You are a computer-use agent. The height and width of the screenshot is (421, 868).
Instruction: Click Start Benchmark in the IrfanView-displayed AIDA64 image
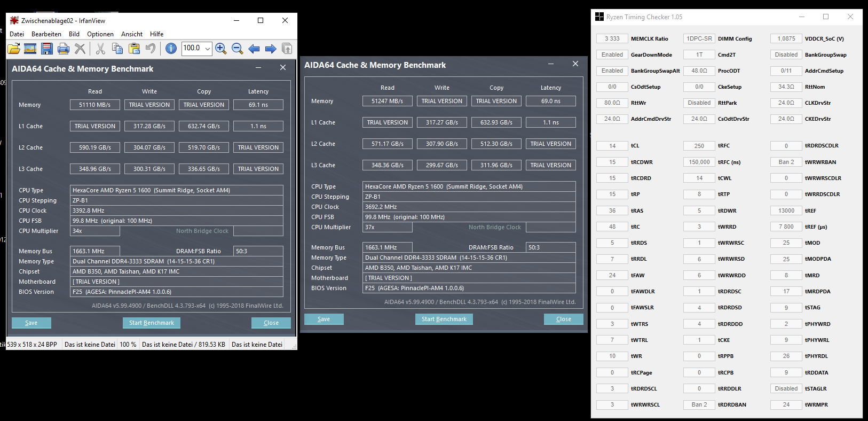[152, 323]
